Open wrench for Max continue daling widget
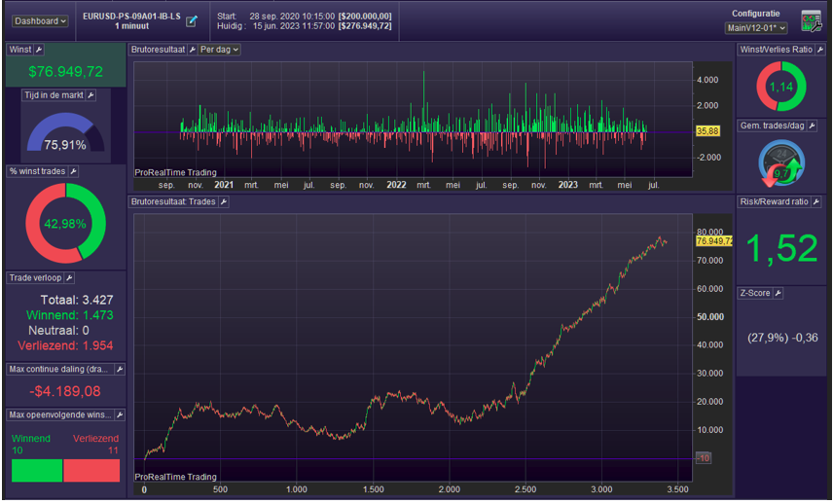The width and height of the screenshot is (833, 504). [119, 370]
